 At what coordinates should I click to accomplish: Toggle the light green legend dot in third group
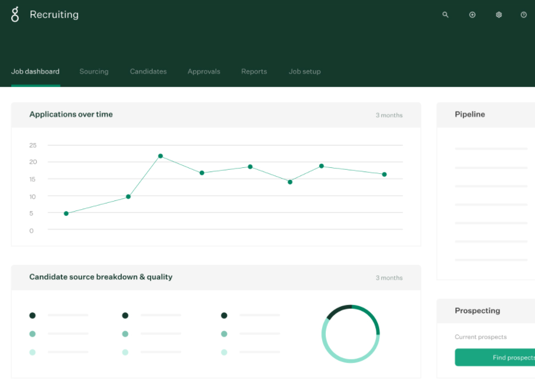[224, 353]
